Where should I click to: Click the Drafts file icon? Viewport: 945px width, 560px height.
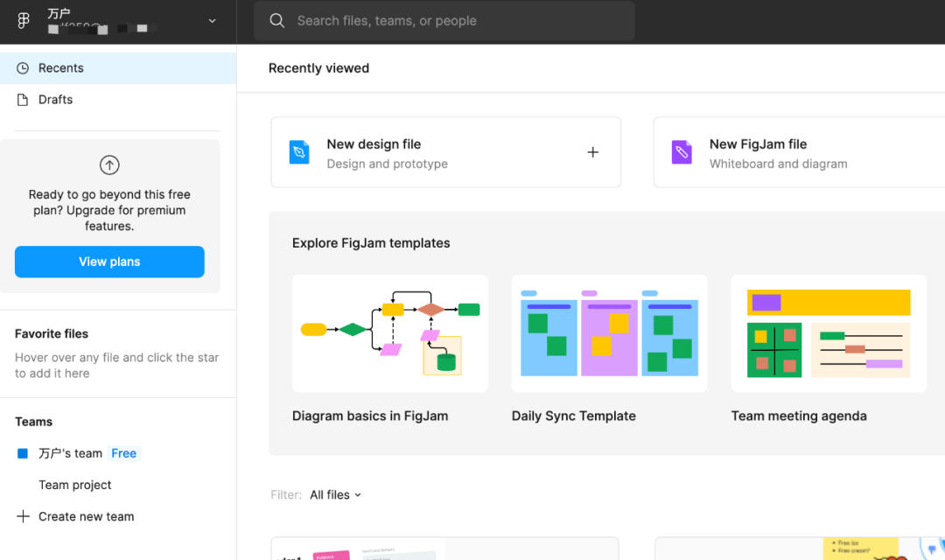point(22,100)
